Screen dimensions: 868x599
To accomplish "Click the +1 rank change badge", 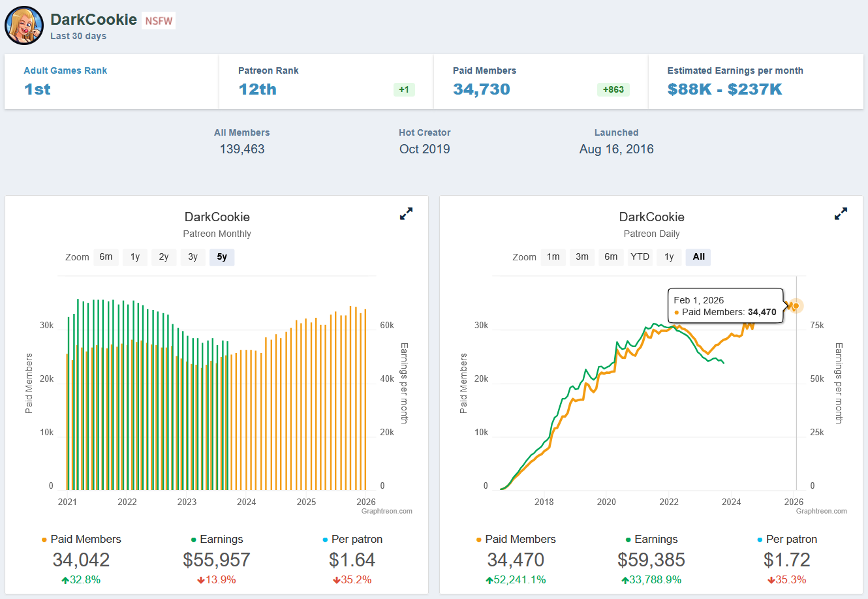I will point(404,90).
